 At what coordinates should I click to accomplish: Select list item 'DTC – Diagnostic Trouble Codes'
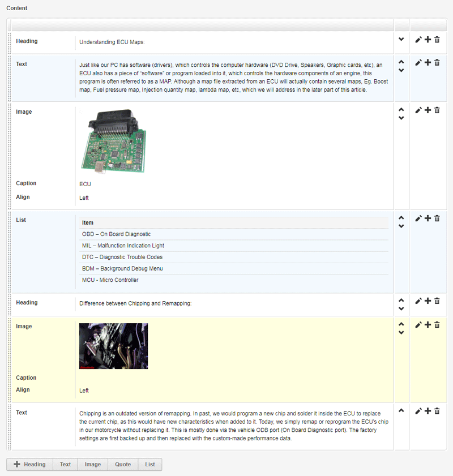click(x=234, y=257)
